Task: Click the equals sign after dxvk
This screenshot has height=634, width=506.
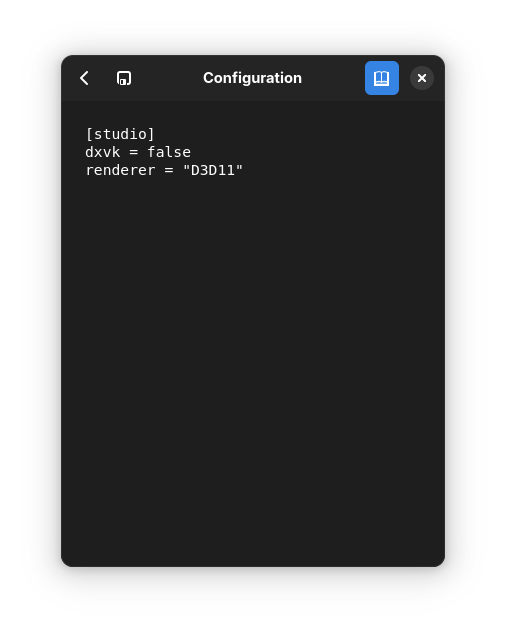Action: coord(133,152)
